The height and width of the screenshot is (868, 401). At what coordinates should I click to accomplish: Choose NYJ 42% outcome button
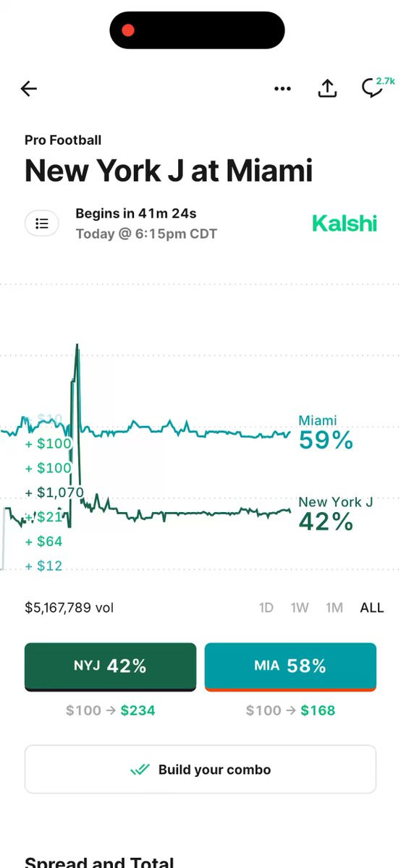[x=110, y=666]
